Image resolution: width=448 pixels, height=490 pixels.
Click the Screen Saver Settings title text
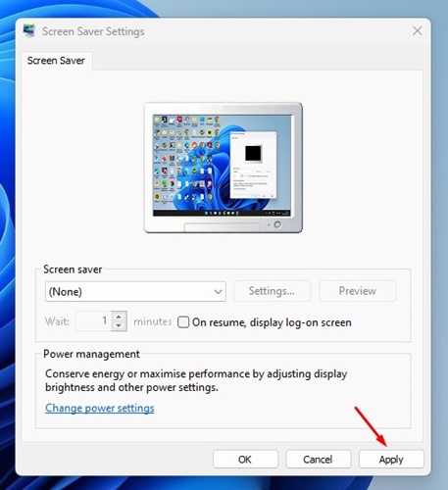coord(93,31)
